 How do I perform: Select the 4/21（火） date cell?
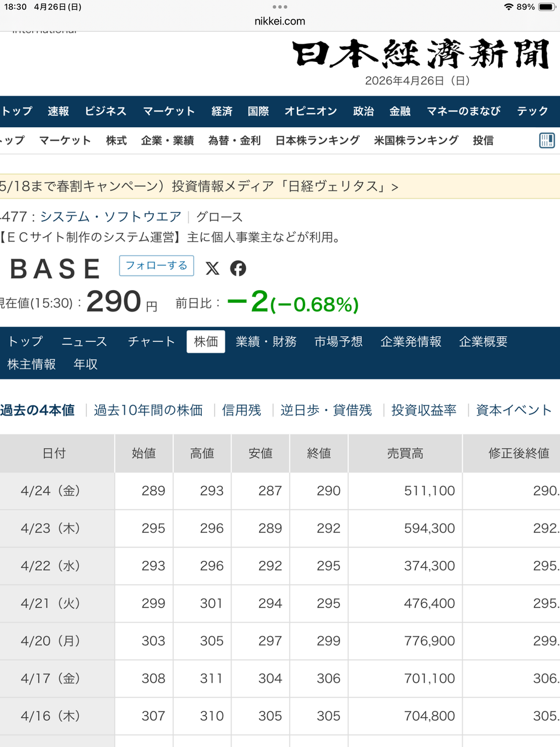tap(57, 603)
